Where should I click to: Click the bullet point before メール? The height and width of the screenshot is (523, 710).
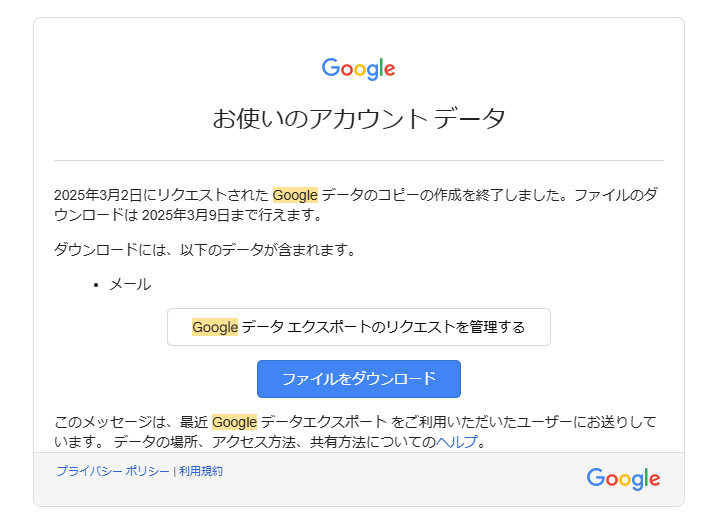click(x=96, y=285)
